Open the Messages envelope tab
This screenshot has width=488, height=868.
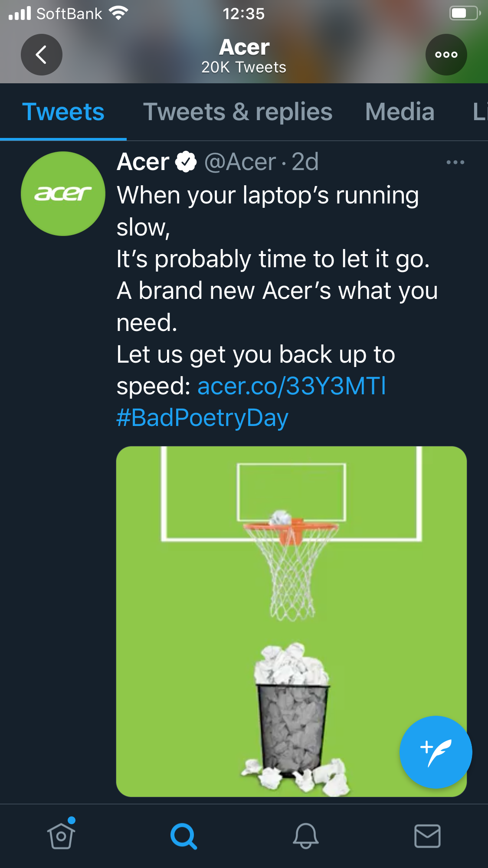428,836
